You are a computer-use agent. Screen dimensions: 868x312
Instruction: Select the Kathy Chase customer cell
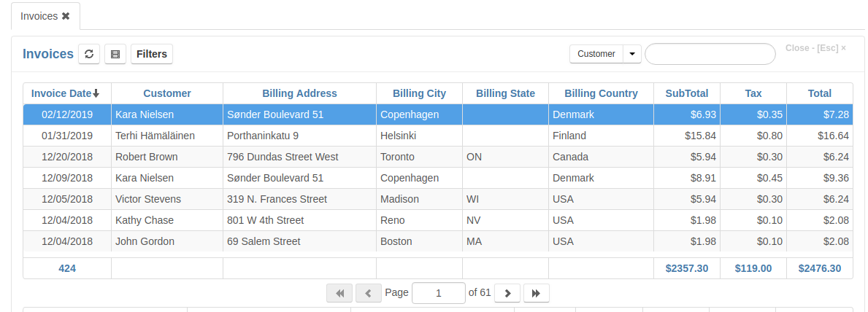pos(167,219)
